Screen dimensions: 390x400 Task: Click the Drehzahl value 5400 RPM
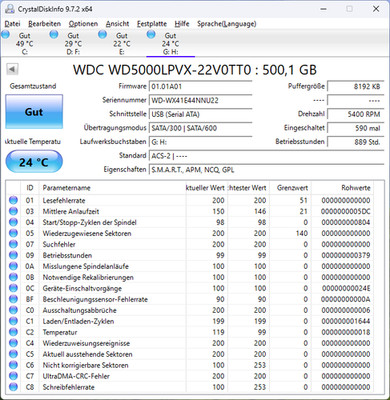click(x=356, y=114)
